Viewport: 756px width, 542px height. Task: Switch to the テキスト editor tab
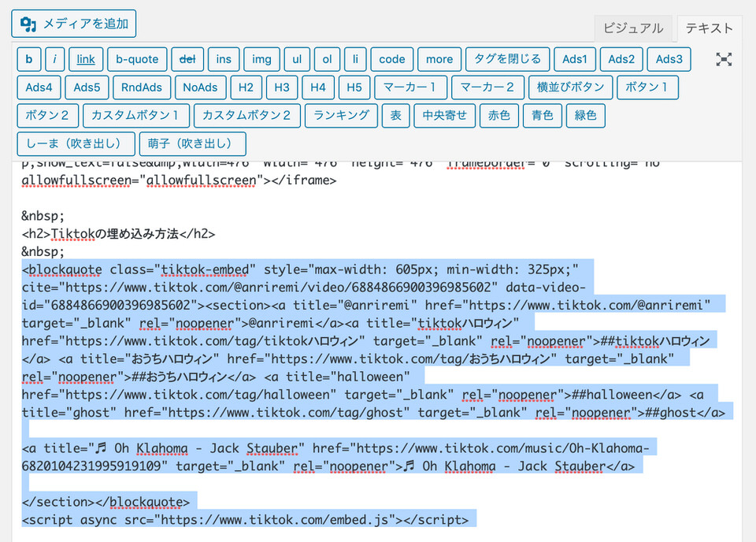(710, 28)
